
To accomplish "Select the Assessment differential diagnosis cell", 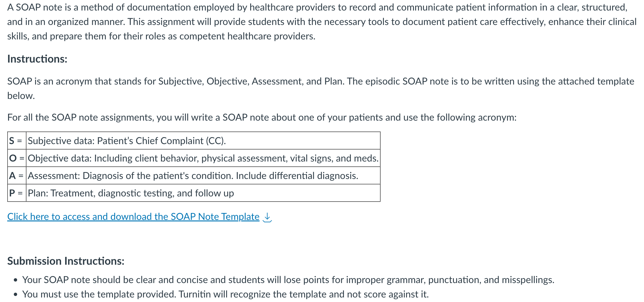I will click(x=203, y=176).
